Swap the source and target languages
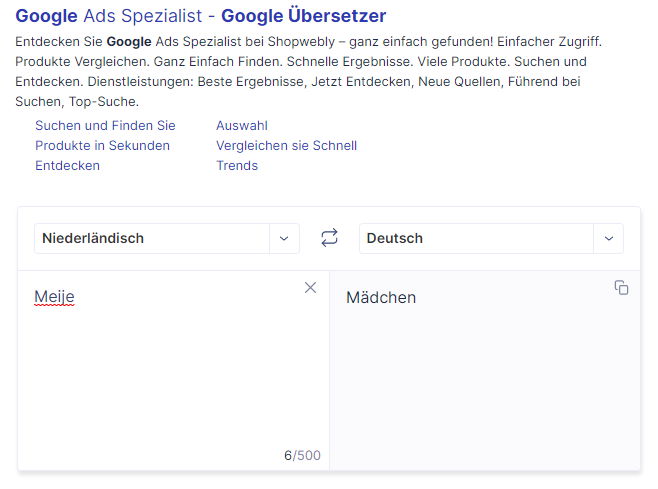Screen dimensions: 658x489 [x=329, y=238]
